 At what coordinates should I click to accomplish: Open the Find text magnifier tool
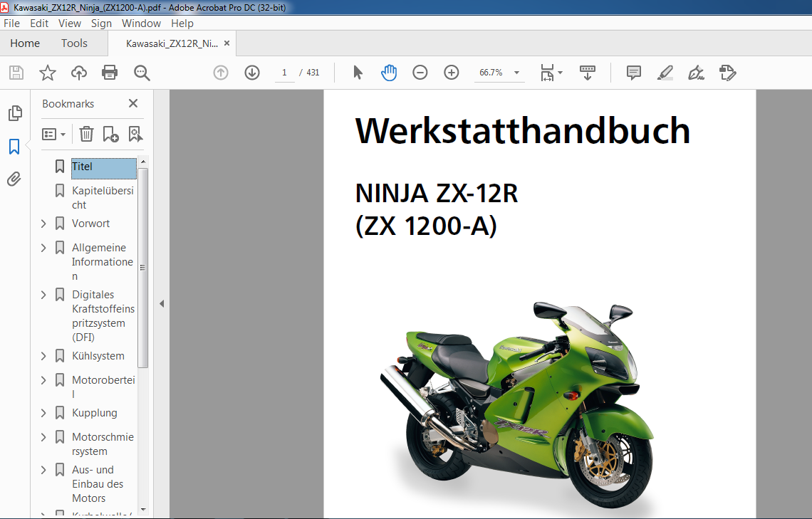[141, 73]
